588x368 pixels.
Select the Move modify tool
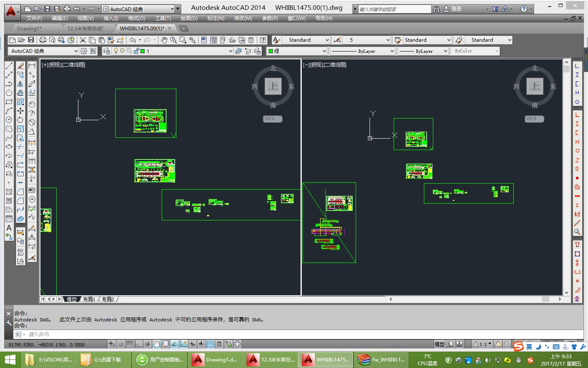click(x=20, y=111)
